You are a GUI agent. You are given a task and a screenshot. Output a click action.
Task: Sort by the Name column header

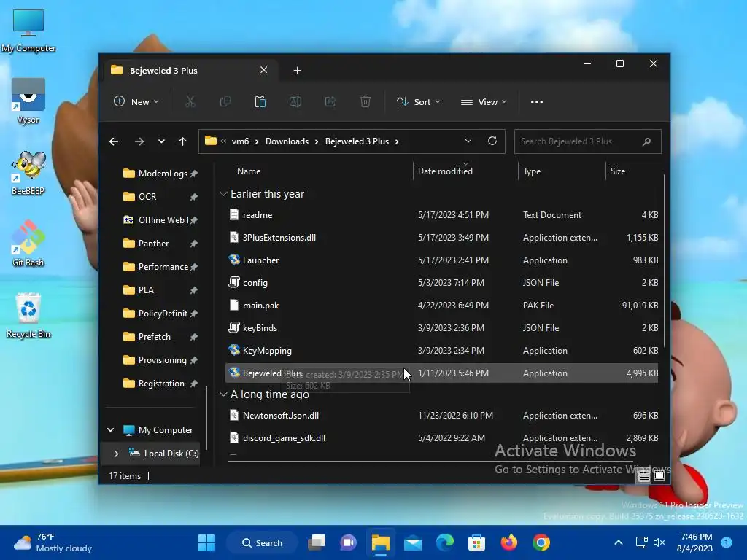pyautogui.click(x=249, y=171)
